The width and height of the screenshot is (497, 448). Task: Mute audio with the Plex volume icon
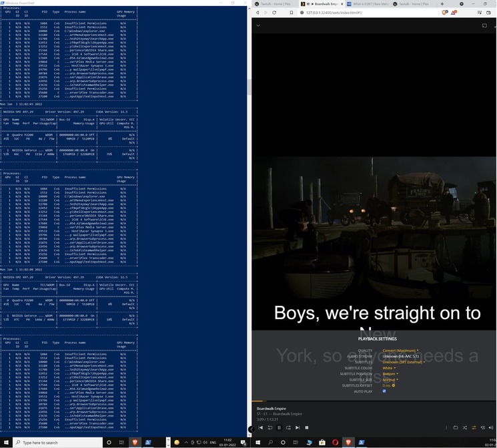point(491,428)
